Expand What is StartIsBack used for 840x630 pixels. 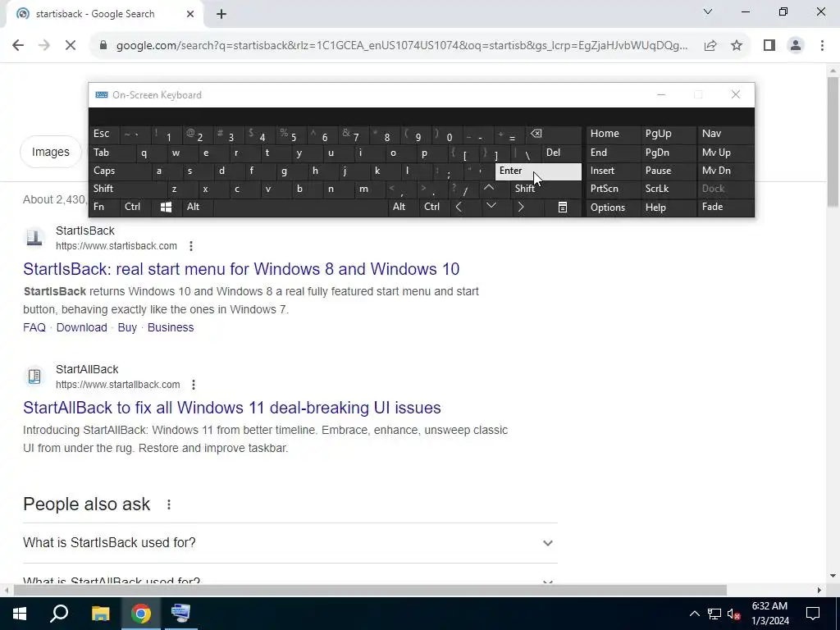(290, 543)
